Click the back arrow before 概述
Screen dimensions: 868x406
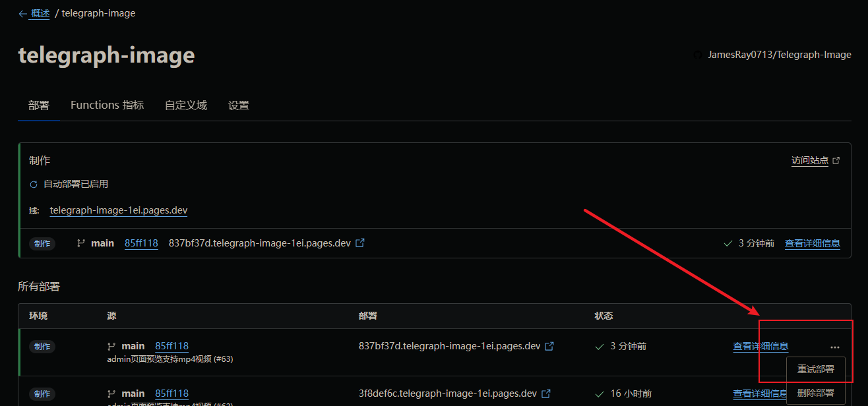(22, 14)
